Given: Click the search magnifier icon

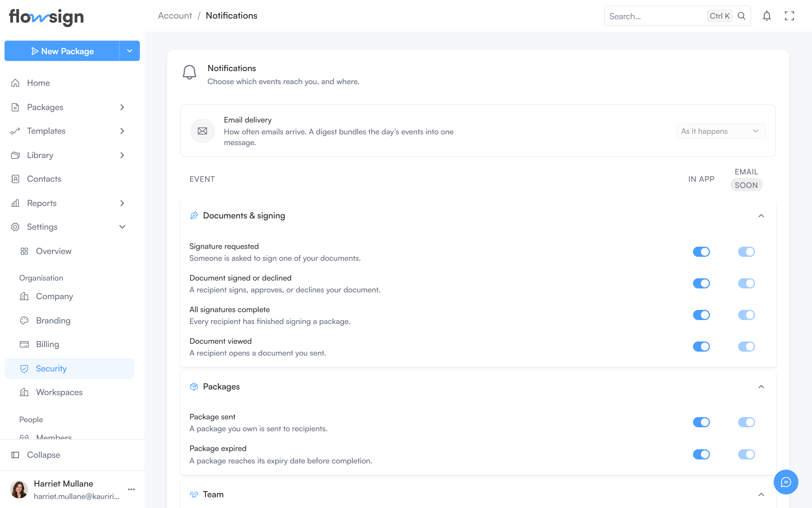Looking at the screenshot, I should 742,16.
